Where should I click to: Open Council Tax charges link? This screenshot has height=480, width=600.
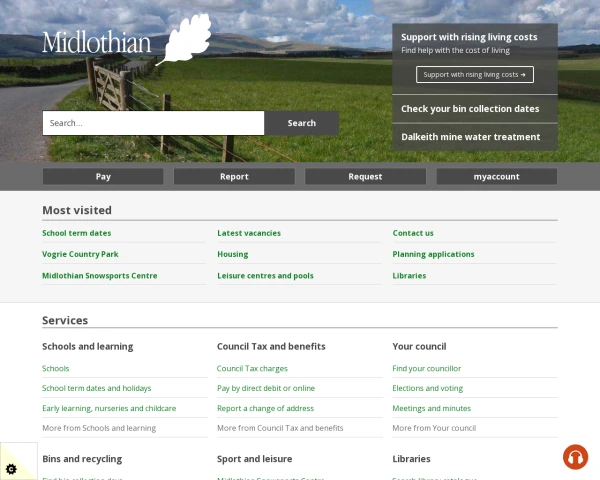(x=252, y=368)
